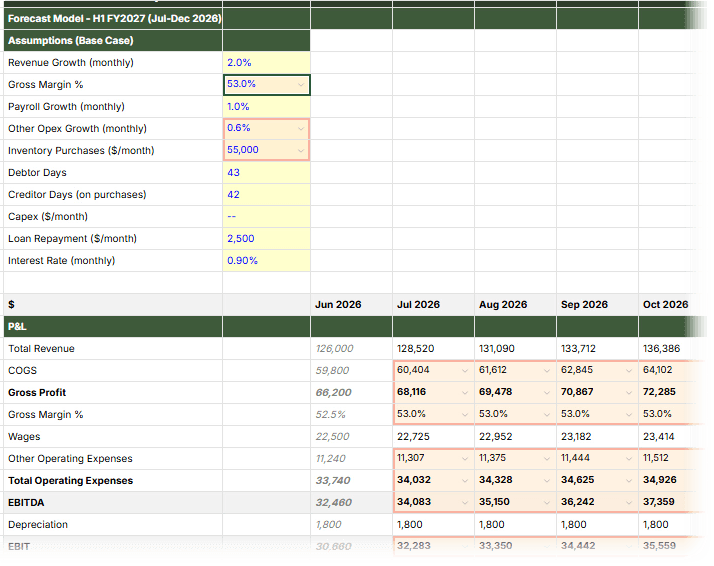Select the Revenue Growth 2.0% input cell

point(266,63)
